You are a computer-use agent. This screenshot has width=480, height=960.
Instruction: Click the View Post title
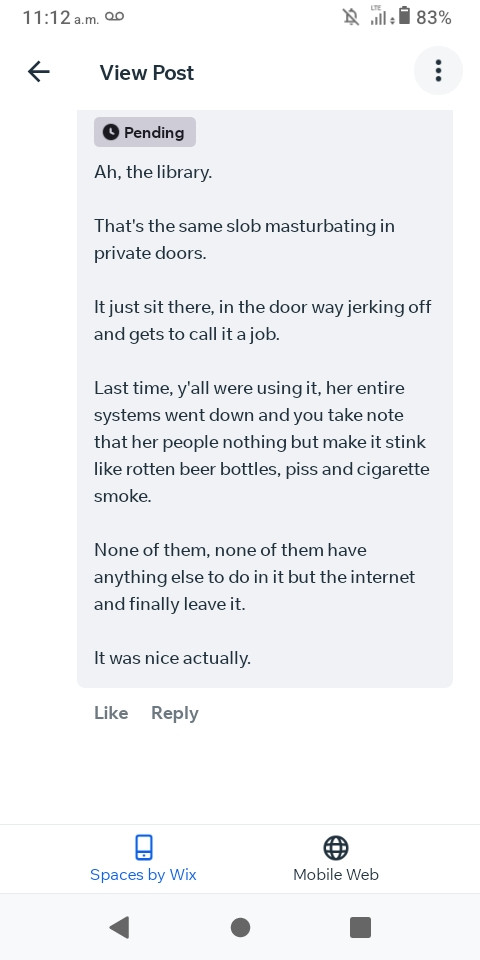147,72
